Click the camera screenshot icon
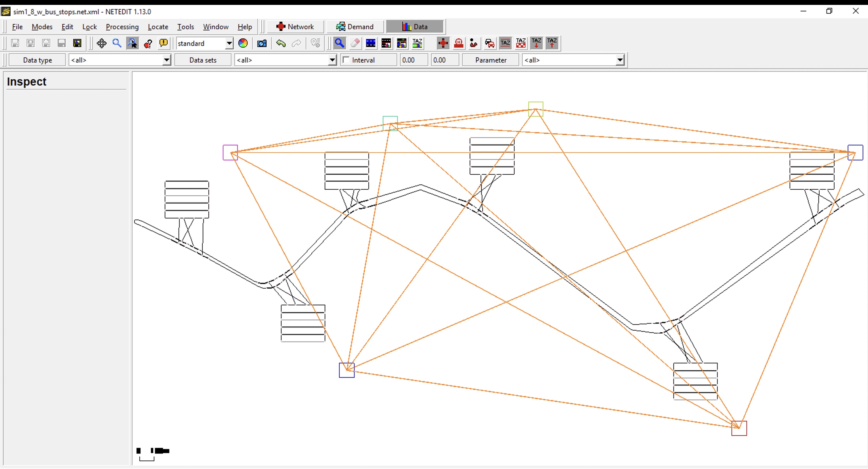 (x=262, y=43)
